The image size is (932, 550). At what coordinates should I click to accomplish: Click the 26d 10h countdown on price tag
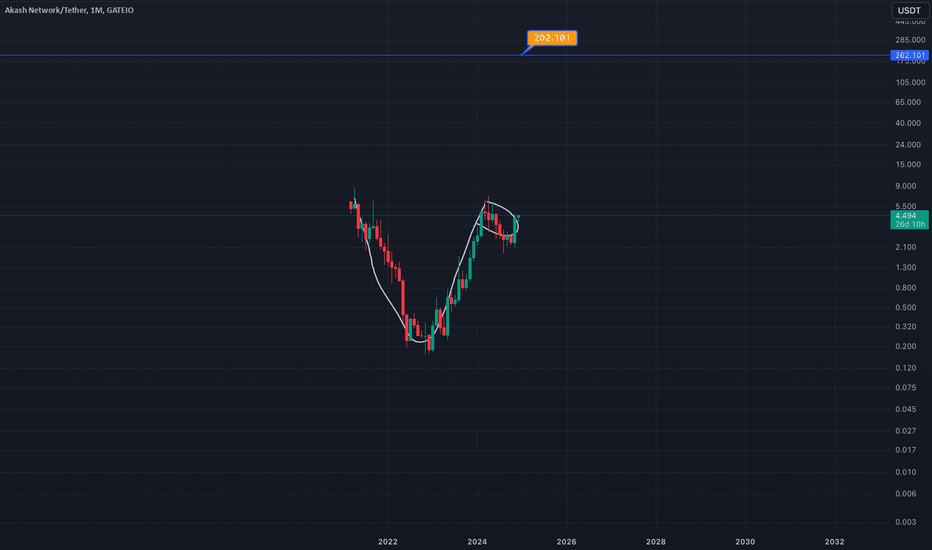point(910,224)
